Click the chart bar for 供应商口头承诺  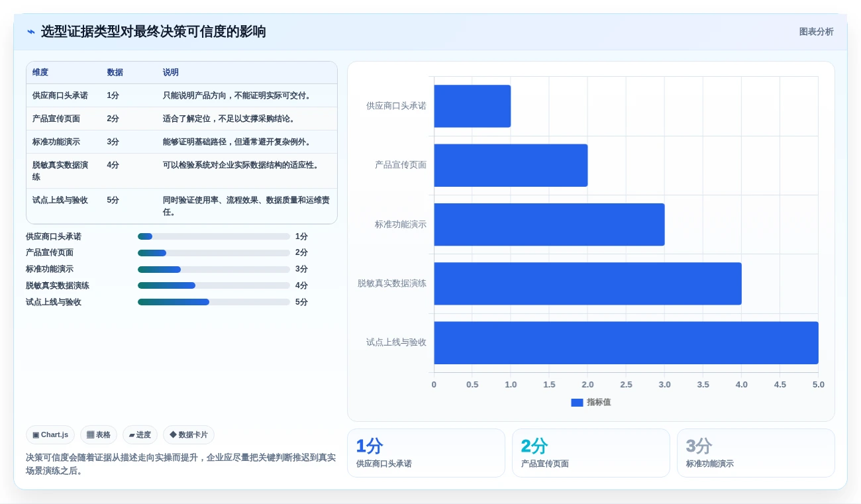coord(472,106)
